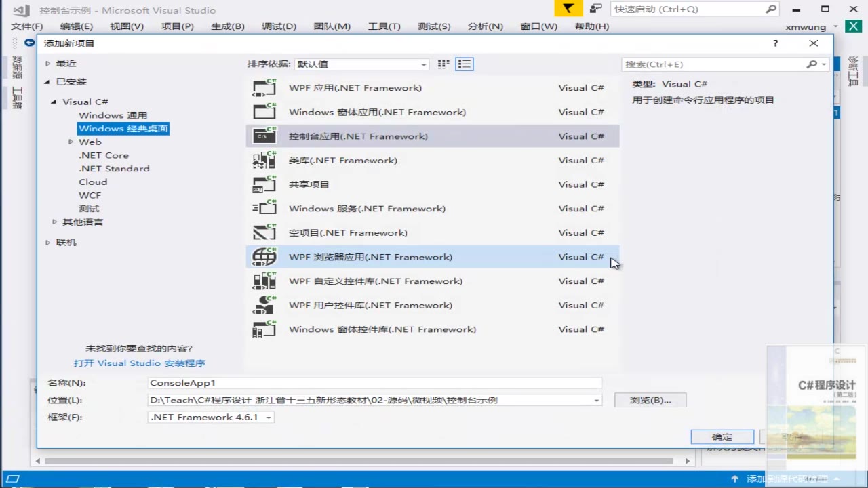Click 添加到源代码管理 in status bar
Screen dimensions: 868x488
click(787, 479)
